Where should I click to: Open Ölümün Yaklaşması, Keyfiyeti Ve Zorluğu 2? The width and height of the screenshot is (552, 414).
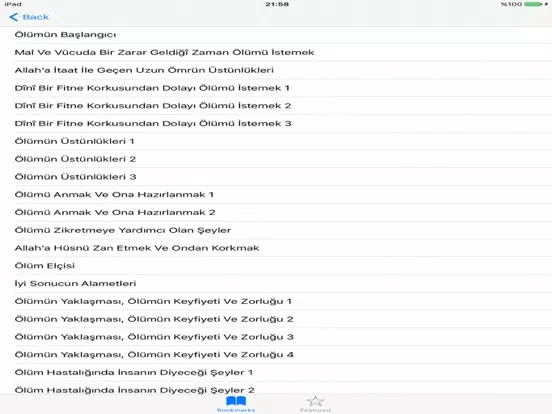pos(276,319)
